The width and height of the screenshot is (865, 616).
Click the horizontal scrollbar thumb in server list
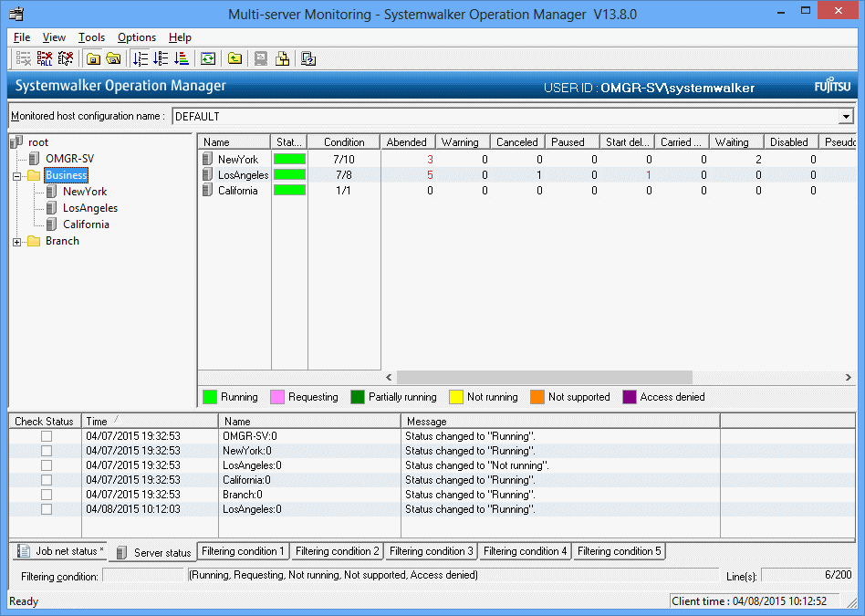click(x=545, y=377)
